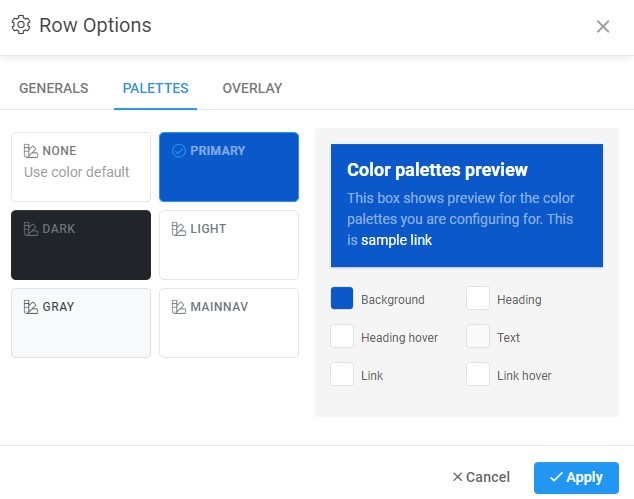
Task: Click the gear icon beside Row Options
Action: pyautogui.click(x=21, y=25)
